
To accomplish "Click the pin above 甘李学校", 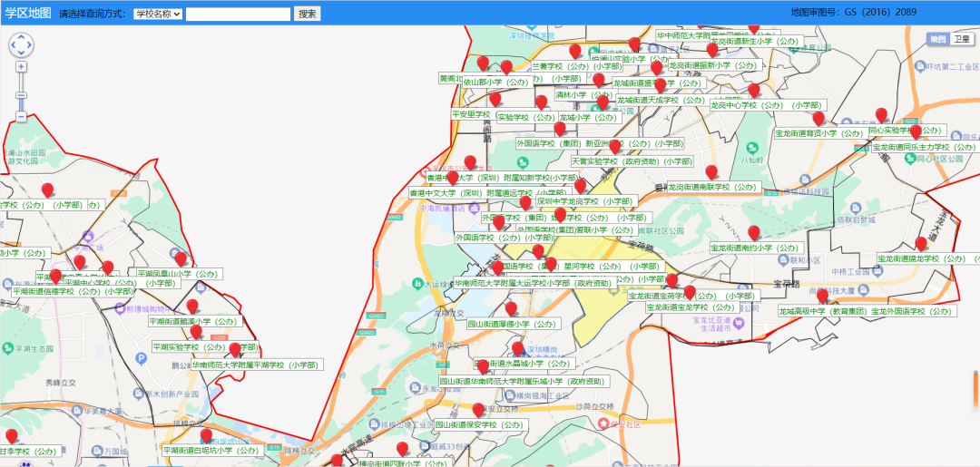I will pos(11,436).
